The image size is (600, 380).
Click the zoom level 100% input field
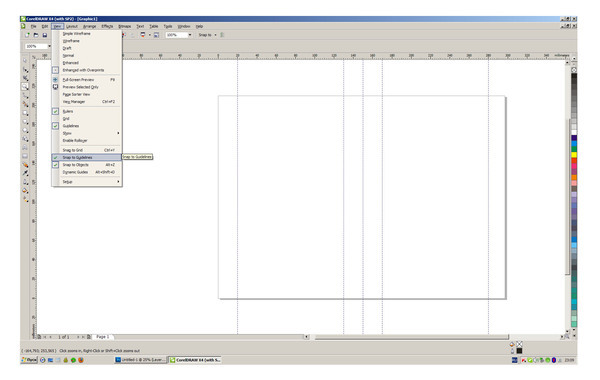click(179, 35)
